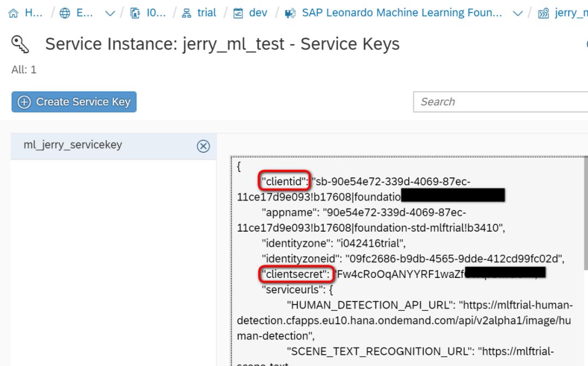Viewport: 588px width, 366px height.
Task: Click the "identityzoneid" line in JSON
Action: (x=413, y=259)
